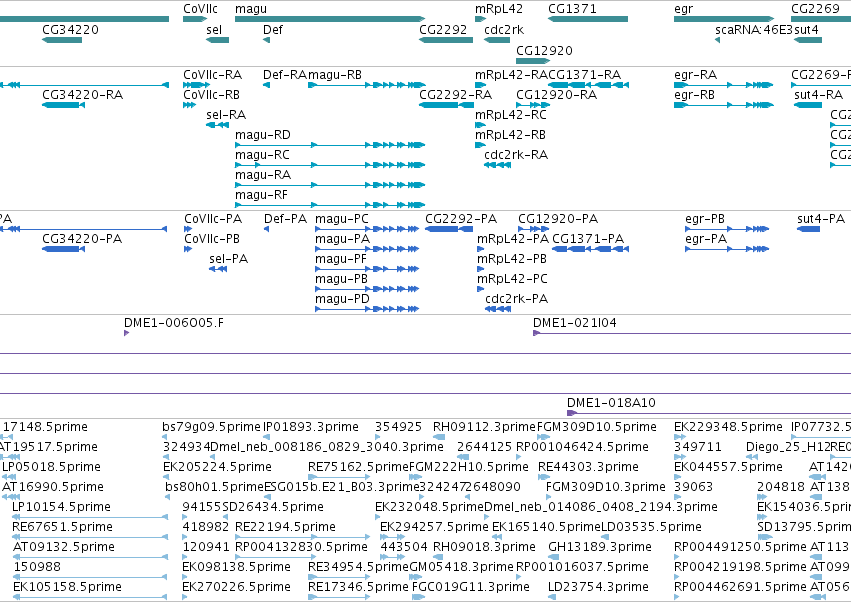
Task: Click the magu-PF protein
Action: point(367,269)
